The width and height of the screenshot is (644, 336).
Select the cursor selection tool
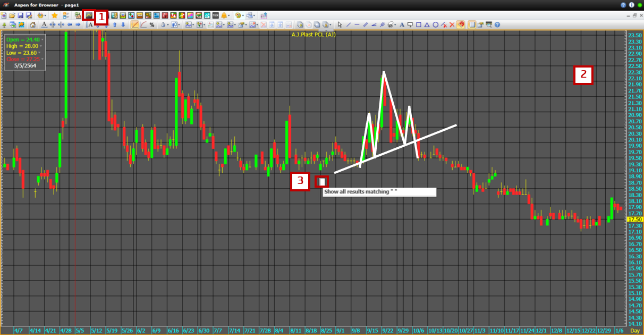point(340,24)
